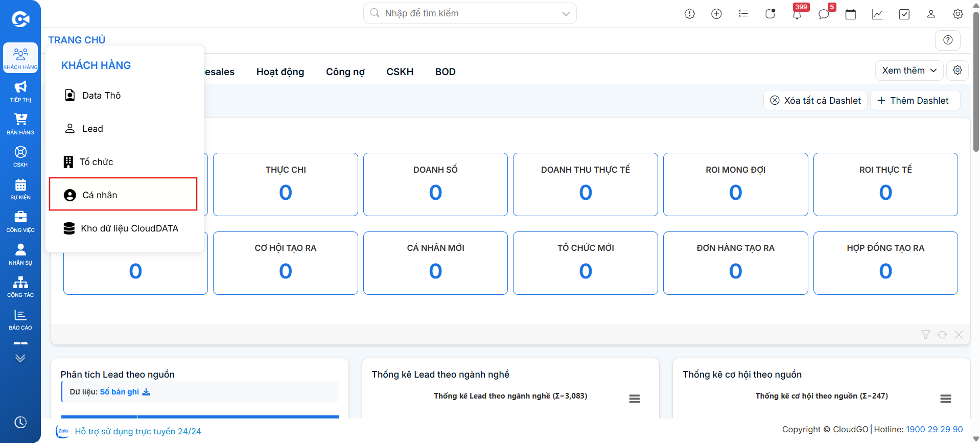Click the TỔ CHỨC MỚI card
The width and height of the screenshot is (980, 443).
586,263
